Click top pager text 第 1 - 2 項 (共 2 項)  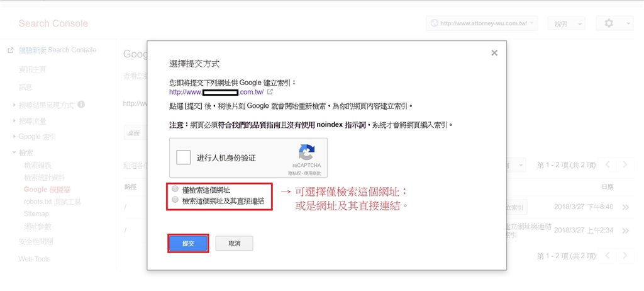pos(567,165)
